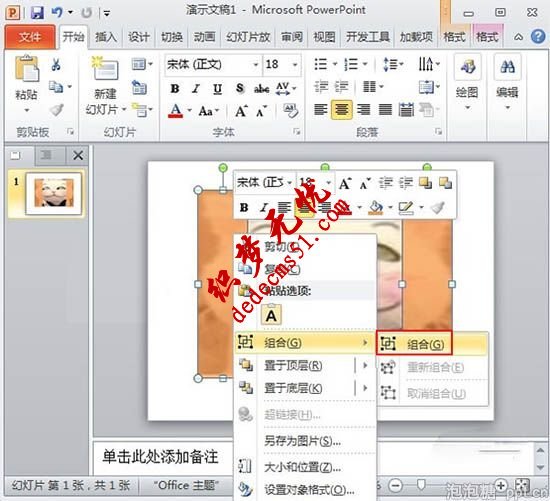Toggle Bold in the mini toolbar
Viewport: 550px width, 501px height.
[244, 208]
